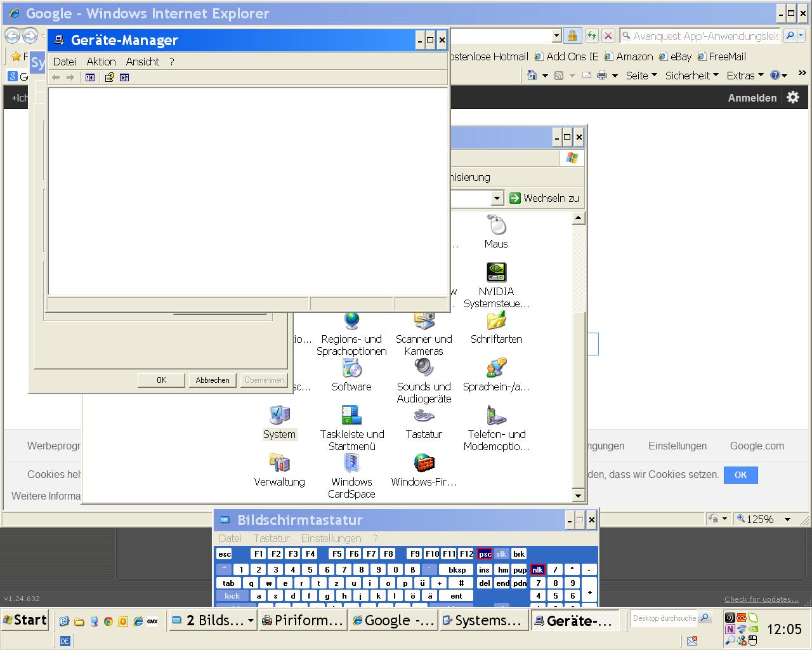Open the Ansicht menu in Geräte-Manager

143,62
